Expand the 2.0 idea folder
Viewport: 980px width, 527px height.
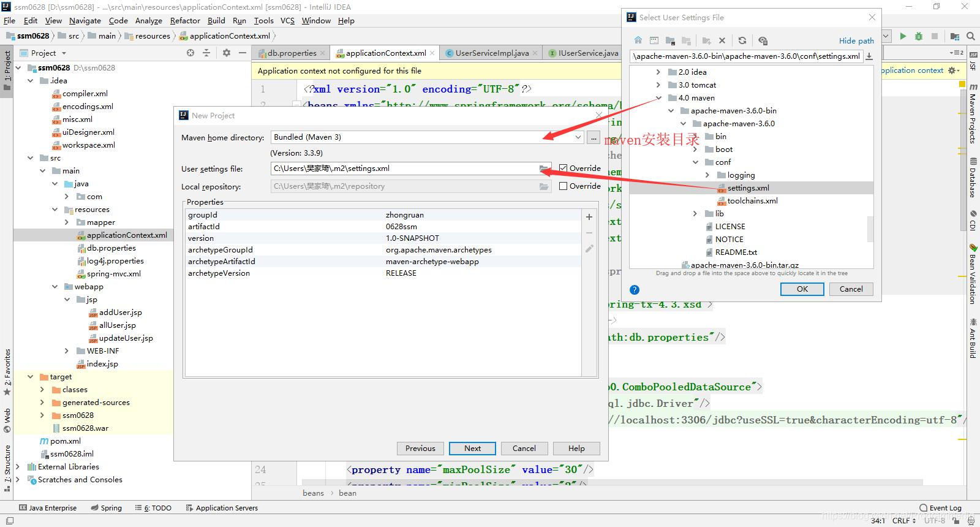[x=658, y=72]
